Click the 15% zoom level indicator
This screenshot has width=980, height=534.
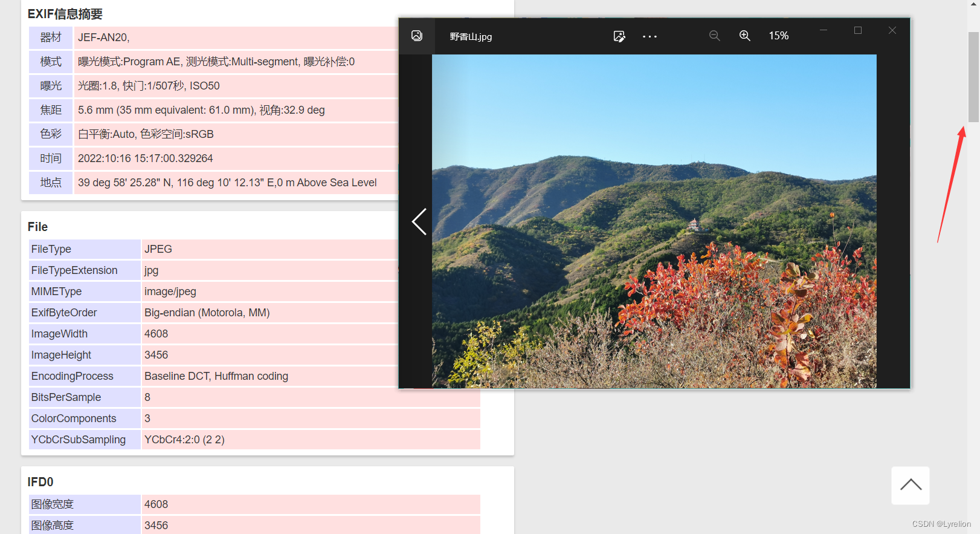778,36
